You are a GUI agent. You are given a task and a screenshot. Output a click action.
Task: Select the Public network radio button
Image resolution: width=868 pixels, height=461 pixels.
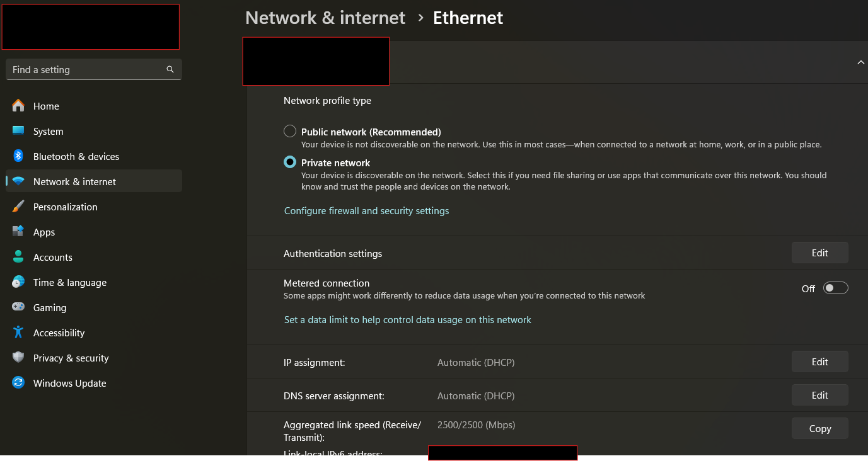(290, 131)
